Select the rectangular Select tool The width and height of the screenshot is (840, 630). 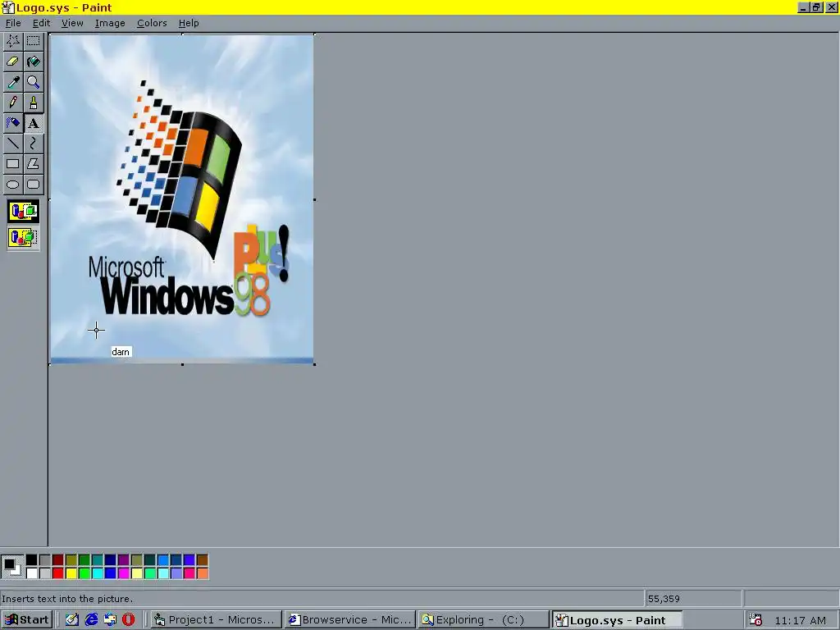coord(33,41)
